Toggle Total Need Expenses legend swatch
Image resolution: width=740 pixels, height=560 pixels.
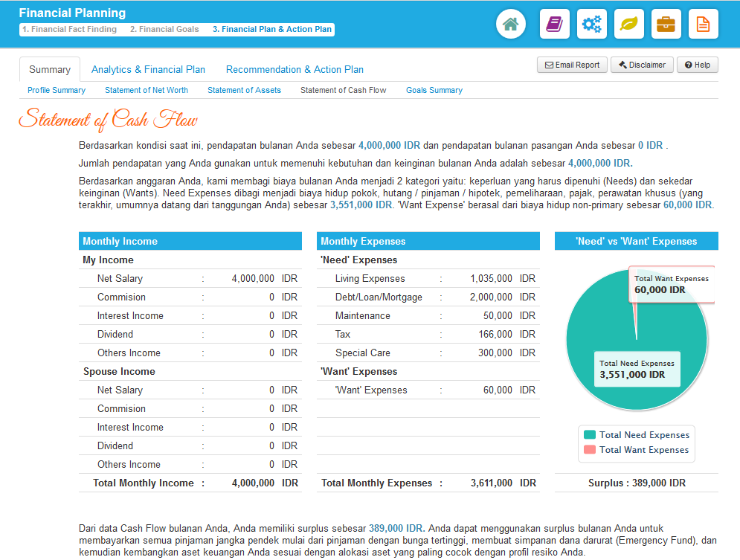click(x=590, y=435)
